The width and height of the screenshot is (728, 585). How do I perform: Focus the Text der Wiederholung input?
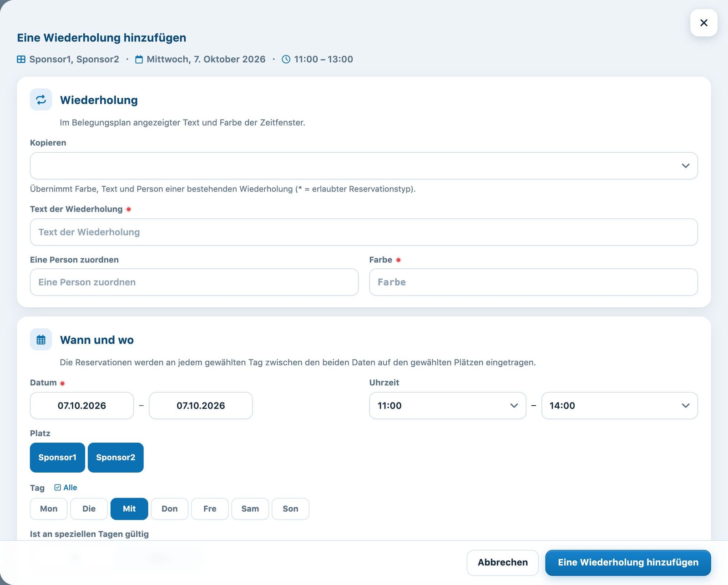click(364, 232)
